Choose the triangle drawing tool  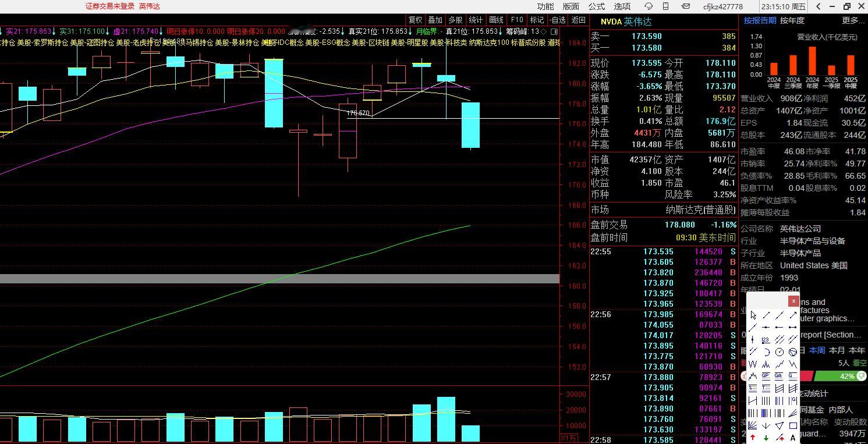(x=780, y=425)
